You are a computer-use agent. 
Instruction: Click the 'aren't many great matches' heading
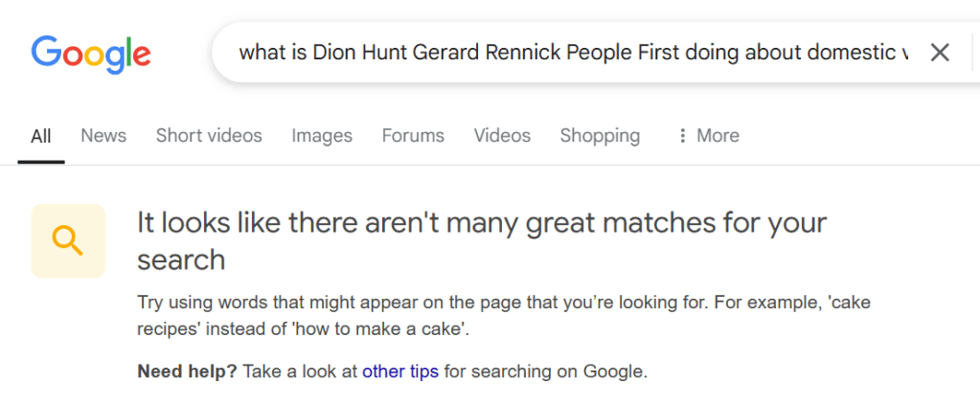pos(481,224)
